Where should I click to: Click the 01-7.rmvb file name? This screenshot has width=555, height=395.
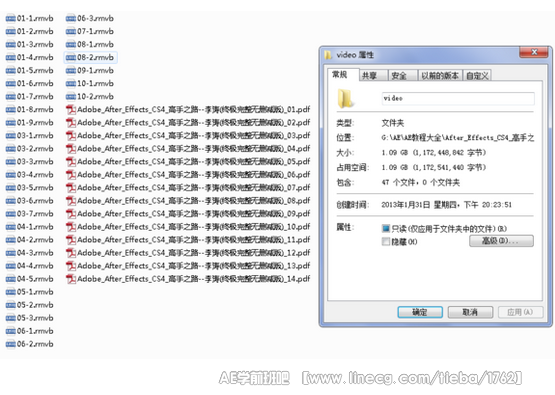35,96
